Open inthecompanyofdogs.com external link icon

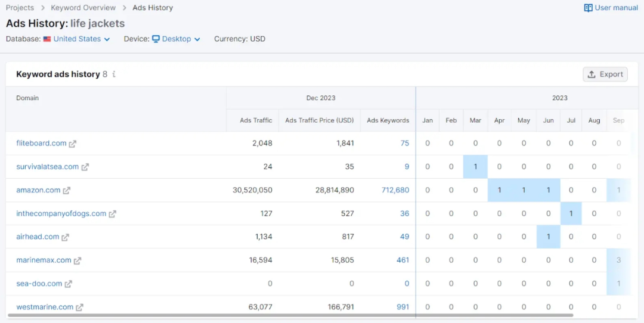[x=113, y=214]
